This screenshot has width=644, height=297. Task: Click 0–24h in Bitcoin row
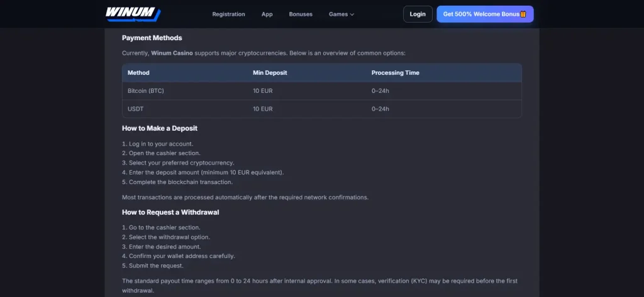[380, 90]
